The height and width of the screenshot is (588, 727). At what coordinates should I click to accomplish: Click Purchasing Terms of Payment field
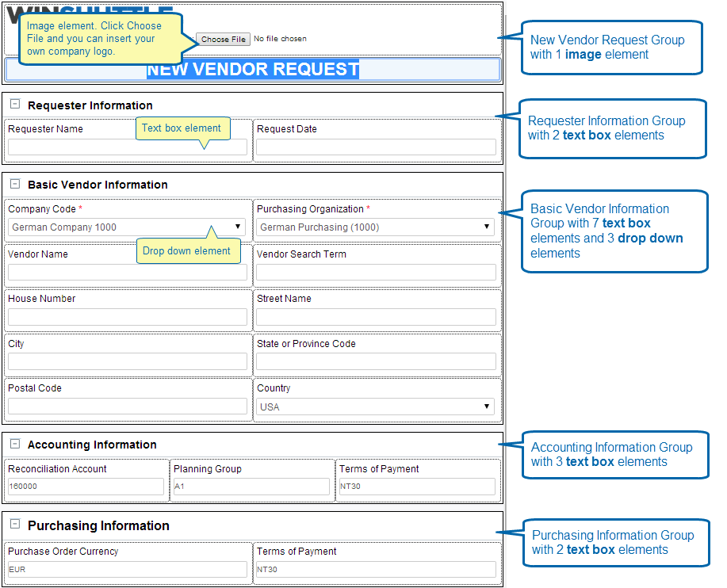tap(376, 570)
